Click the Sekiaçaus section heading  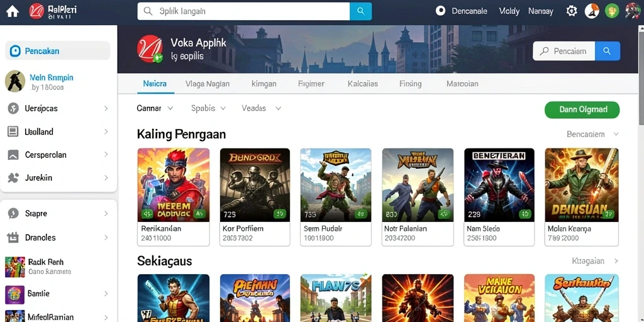click(164, 261)
